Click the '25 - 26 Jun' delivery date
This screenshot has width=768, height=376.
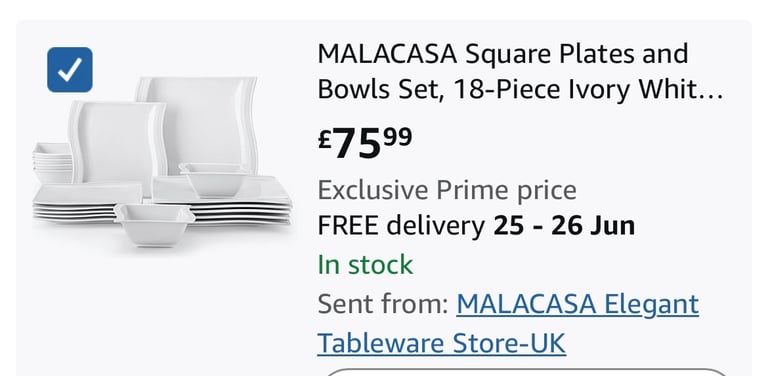tap(564, 226)
